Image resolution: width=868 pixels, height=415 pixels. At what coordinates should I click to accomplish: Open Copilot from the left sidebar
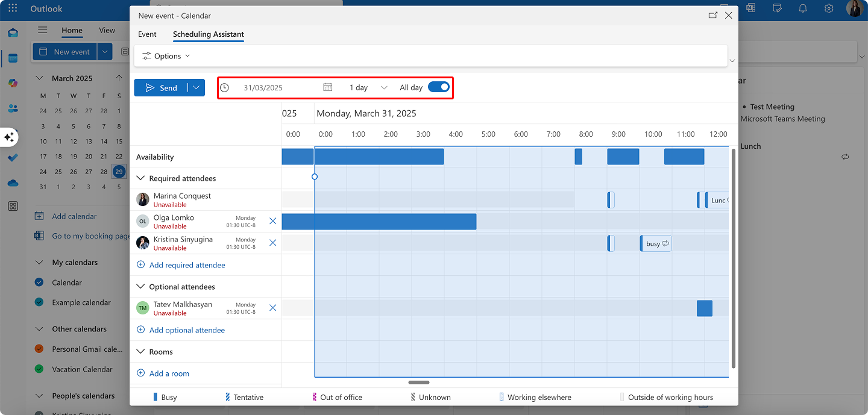click(x=12, y=84)
